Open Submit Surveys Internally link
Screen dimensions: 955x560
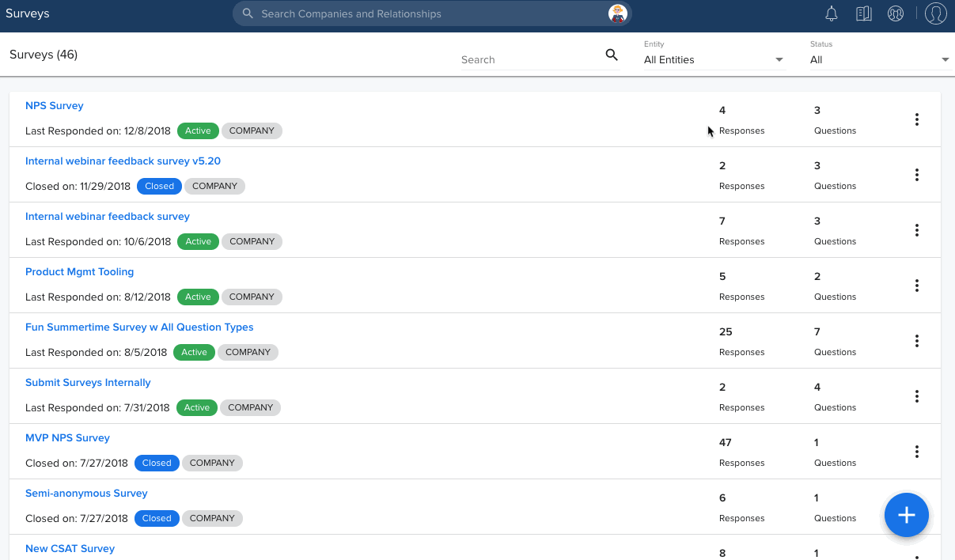(x=88, y=382)
